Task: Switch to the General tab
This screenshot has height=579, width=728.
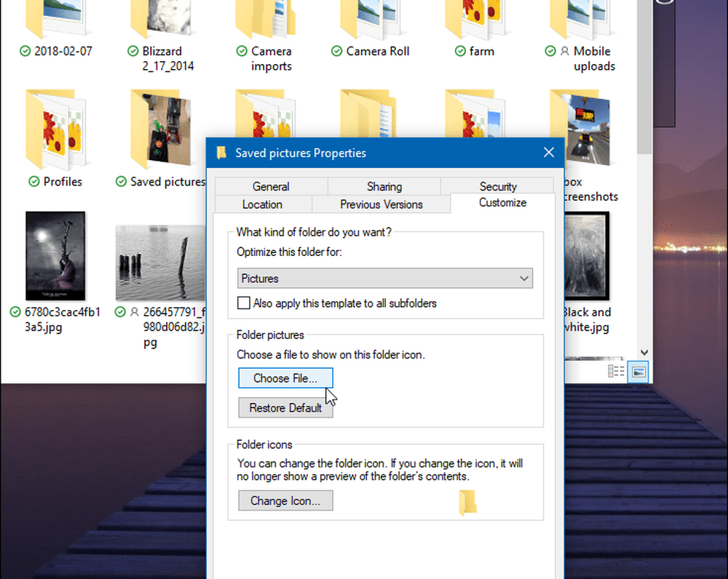Action: coord(271,186)
